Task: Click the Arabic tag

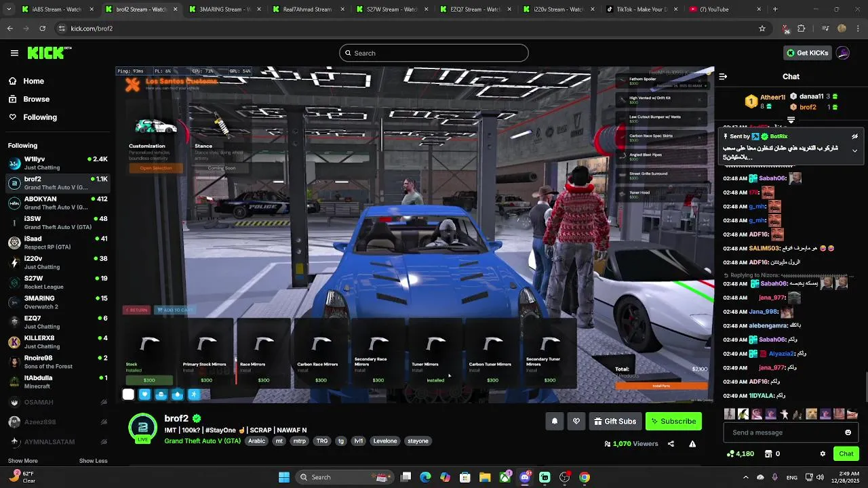Action: (x=257, y=441)
